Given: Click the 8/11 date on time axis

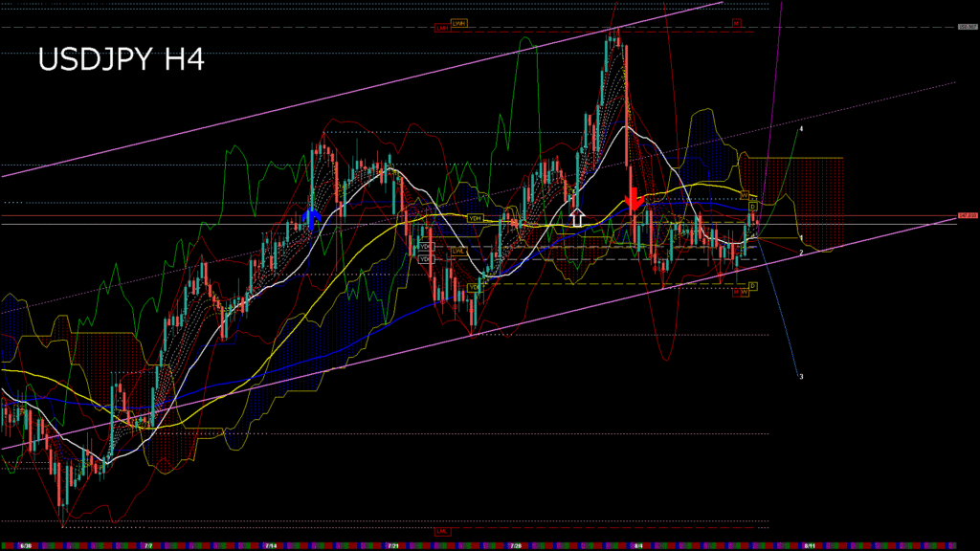Looking at the screenshot, I should (x=811, y=546).
